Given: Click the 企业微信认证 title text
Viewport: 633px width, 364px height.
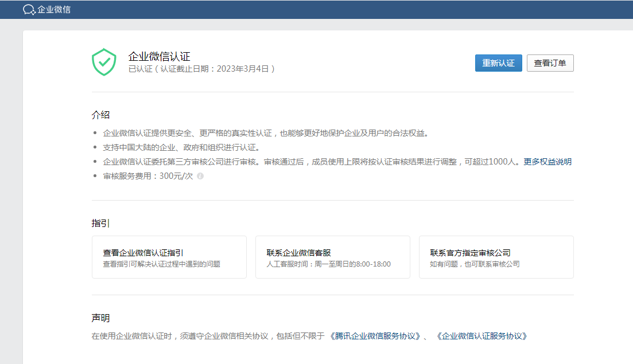Looking at the screenshot, I should 159,56.
